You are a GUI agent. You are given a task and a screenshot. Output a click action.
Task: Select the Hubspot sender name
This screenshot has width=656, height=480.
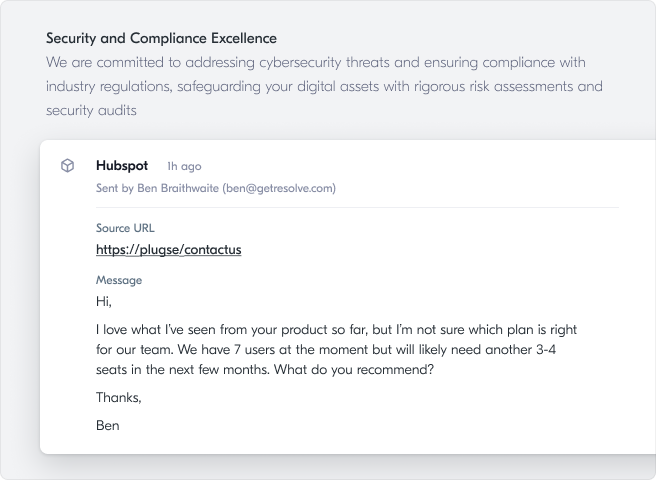pos(122,165)
